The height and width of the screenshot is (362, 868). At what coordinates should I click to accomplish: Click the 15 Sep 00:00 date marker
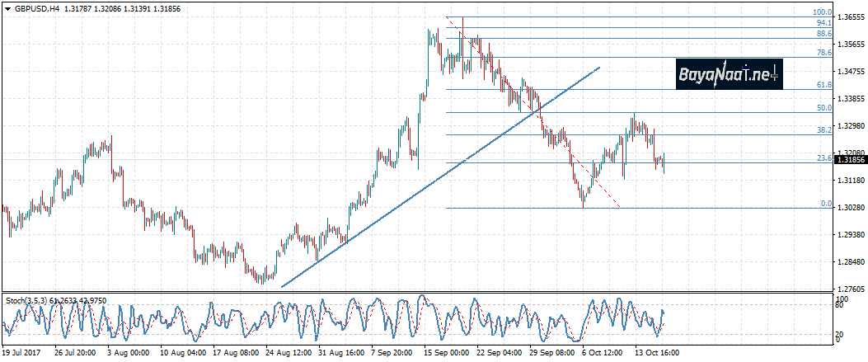tap(448, 352)
